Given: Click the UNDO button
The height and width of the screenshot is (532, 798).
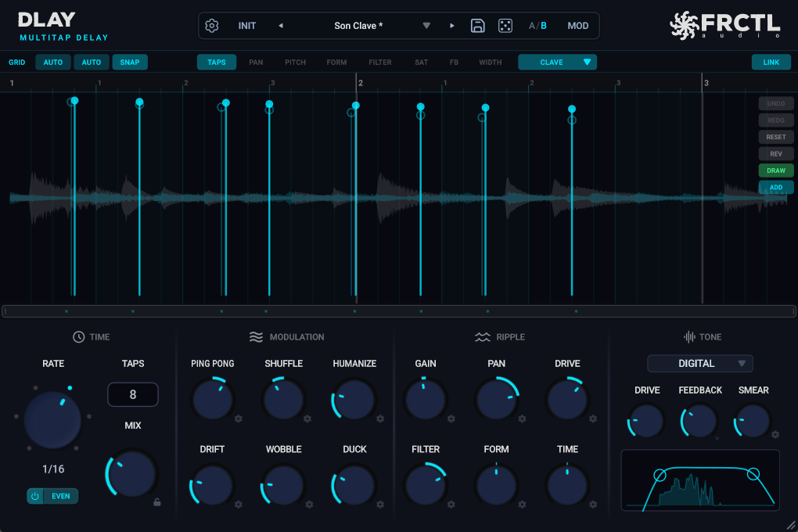Looking at the screenshot, I should point(776,103).
